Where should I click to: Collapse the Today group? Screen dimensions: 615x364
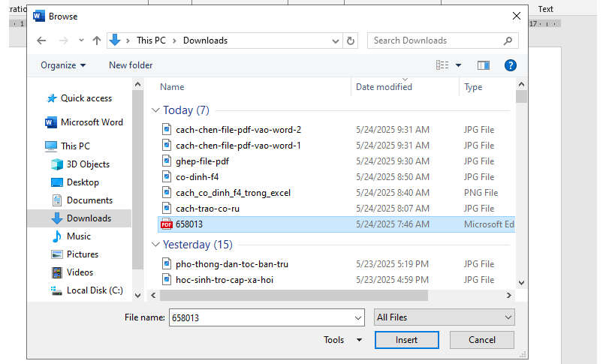tap(155, 110)
